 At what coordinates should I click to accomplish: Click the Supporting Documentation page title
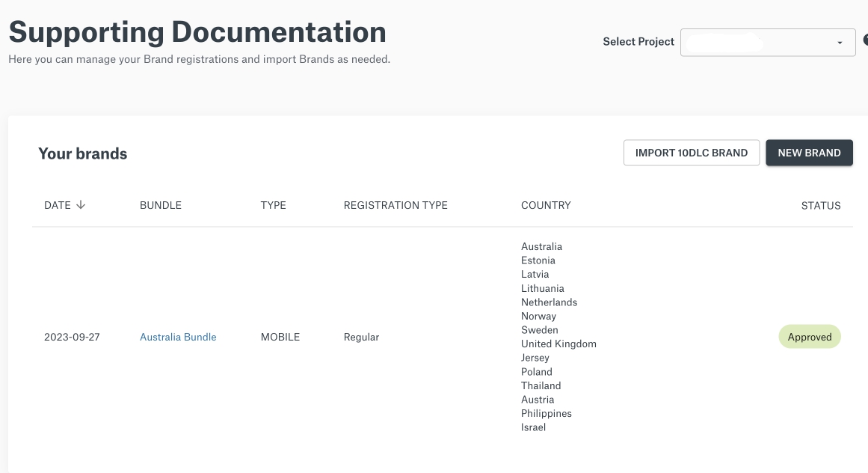[197, 32]
